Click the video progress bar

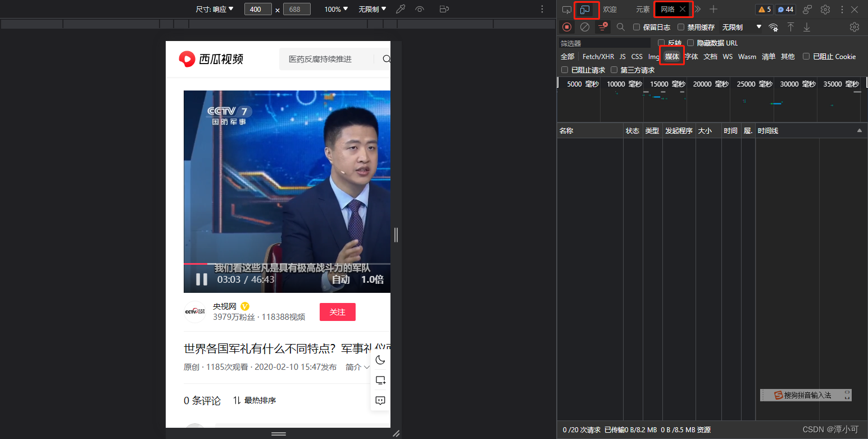(287, 263)
